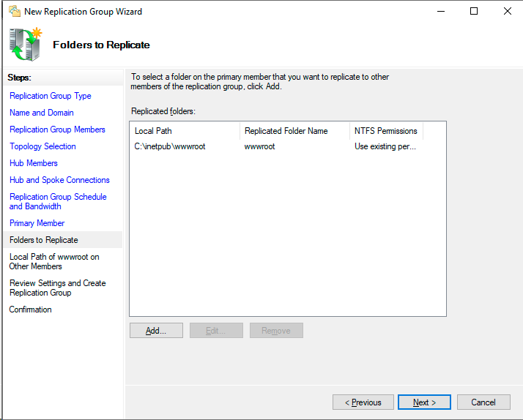The width and height of the screenshot is (523, 420).
Task: Click the NTFS Permissions column header
Action: click(385, 131)
